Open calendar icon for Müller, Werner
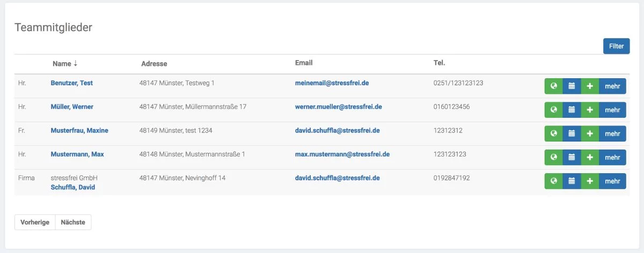644x253 pixels. pos(572,110)
